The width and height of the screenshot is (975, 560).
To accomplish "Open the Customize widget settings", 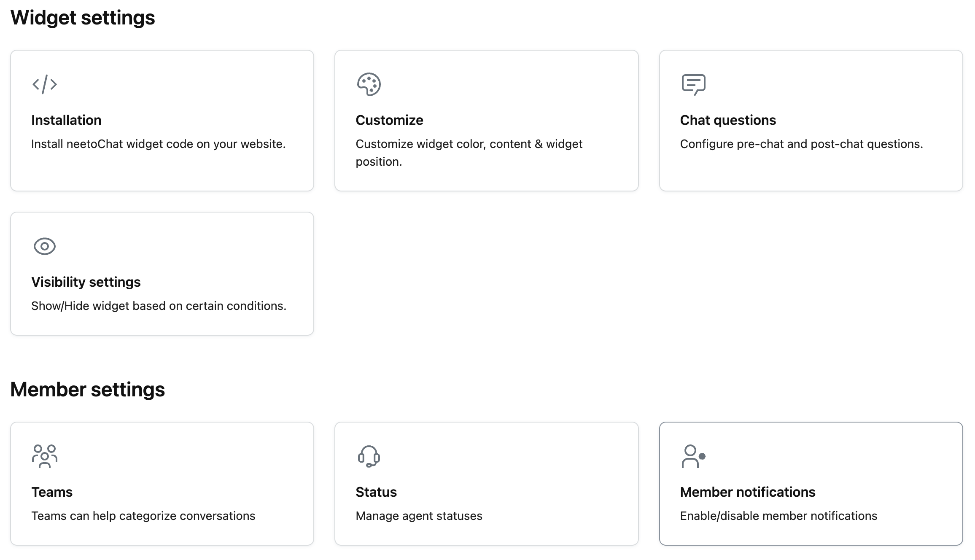I will pos(487,120).
